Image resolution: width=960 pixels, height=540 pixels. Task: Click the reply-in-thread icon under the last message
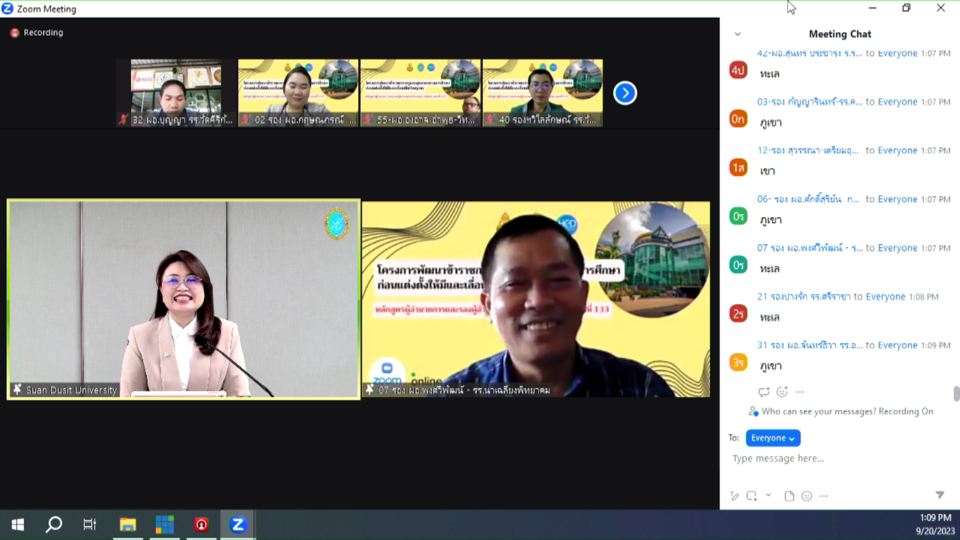pyautogui.click(x=763, y=392)
